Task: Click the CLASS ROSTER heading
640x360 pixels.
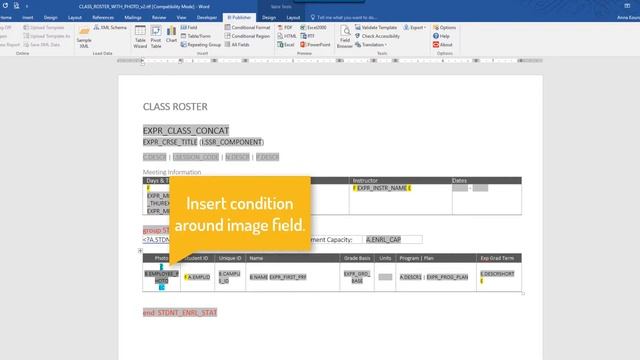Action: 175,107
